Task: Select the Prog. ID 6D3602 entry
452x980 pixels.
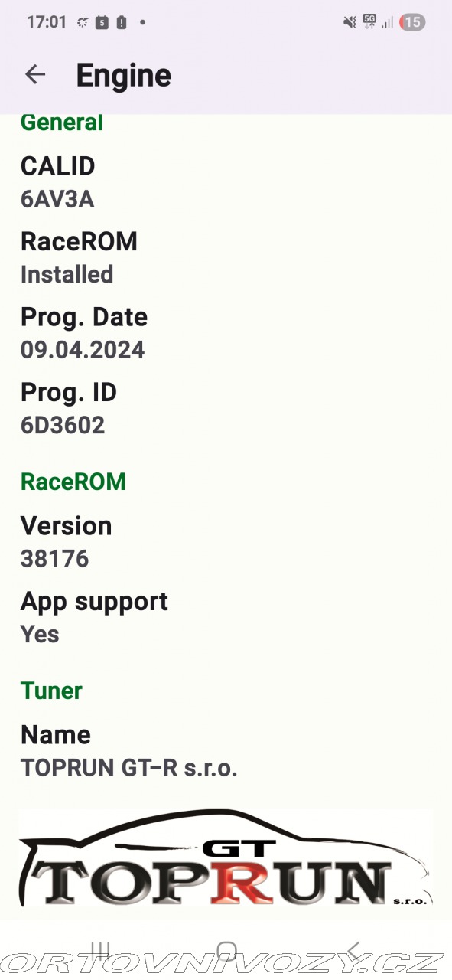Action: [x=226, y=408]
